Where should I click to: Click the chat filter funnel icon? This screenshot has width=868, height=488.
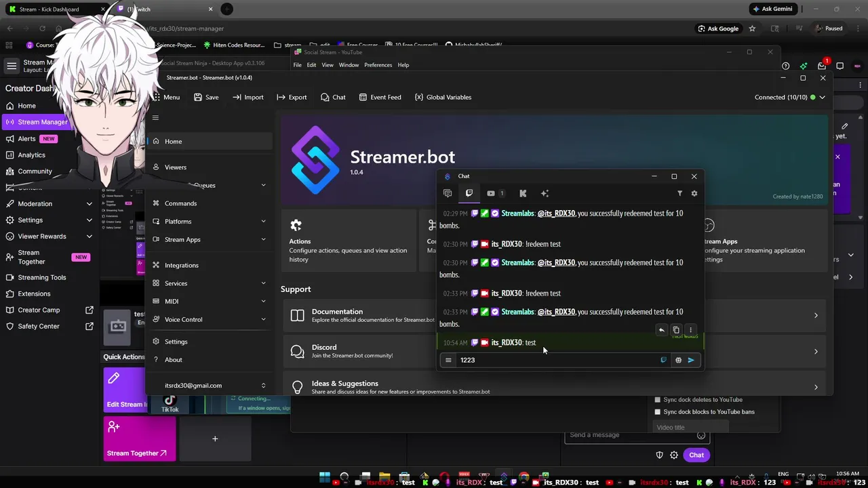click(679, 193)
